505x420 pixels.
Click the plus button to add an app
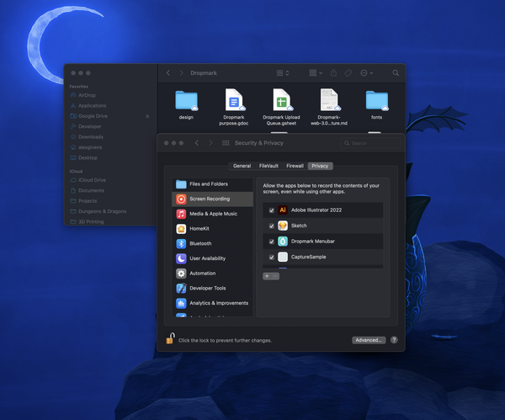267,276
